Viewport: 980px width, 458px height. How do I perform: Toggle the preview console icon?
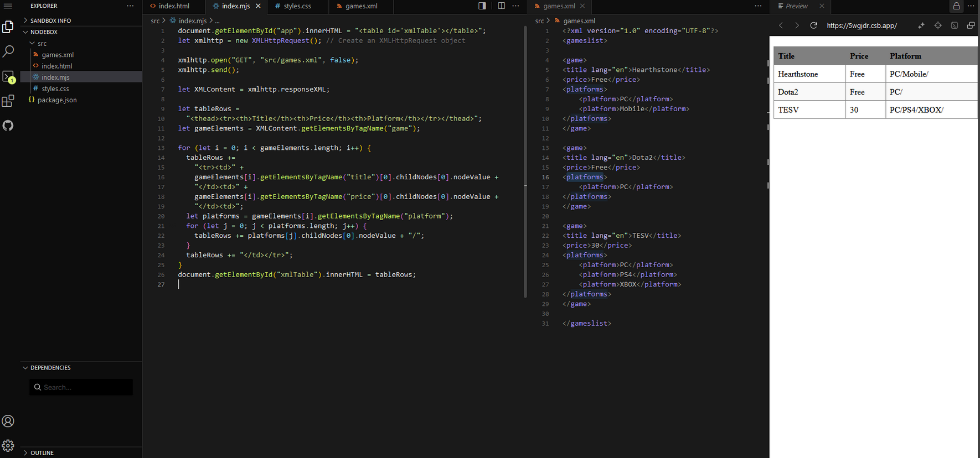(x=955, y=25)
